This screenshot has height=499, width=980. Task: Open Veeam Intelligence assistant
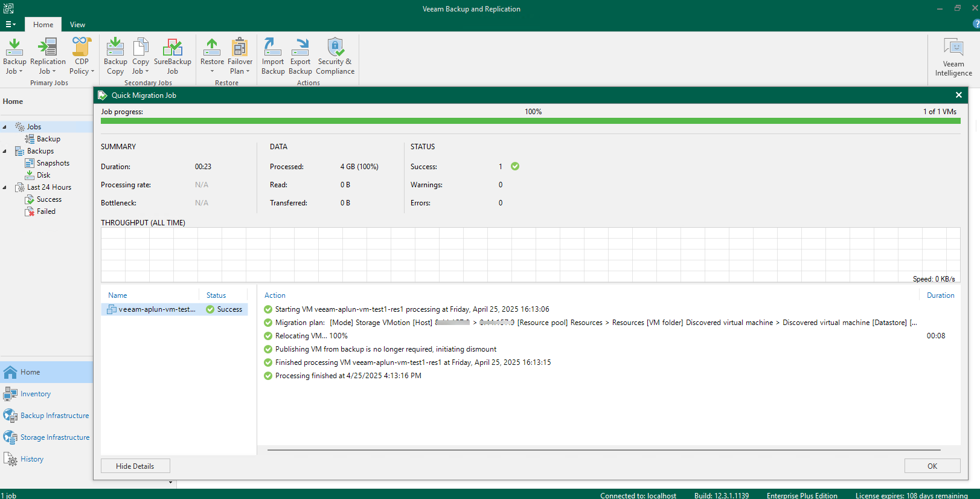tap(953, 57)
